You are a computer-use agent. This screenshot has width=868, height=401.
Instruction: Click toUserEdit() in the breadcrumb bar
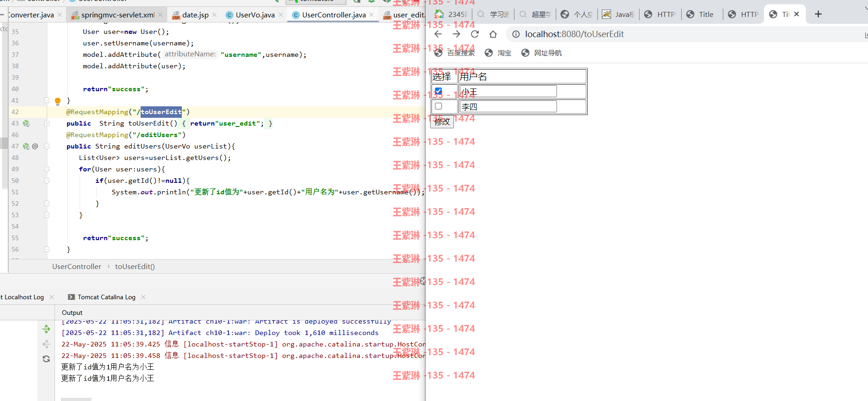(135, 267)
